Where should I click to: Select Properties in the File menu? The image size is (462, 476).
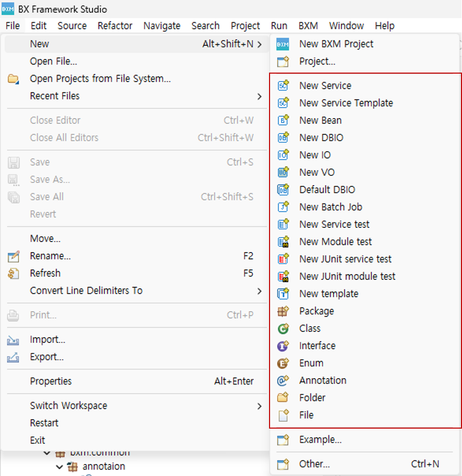click(50, 381)
